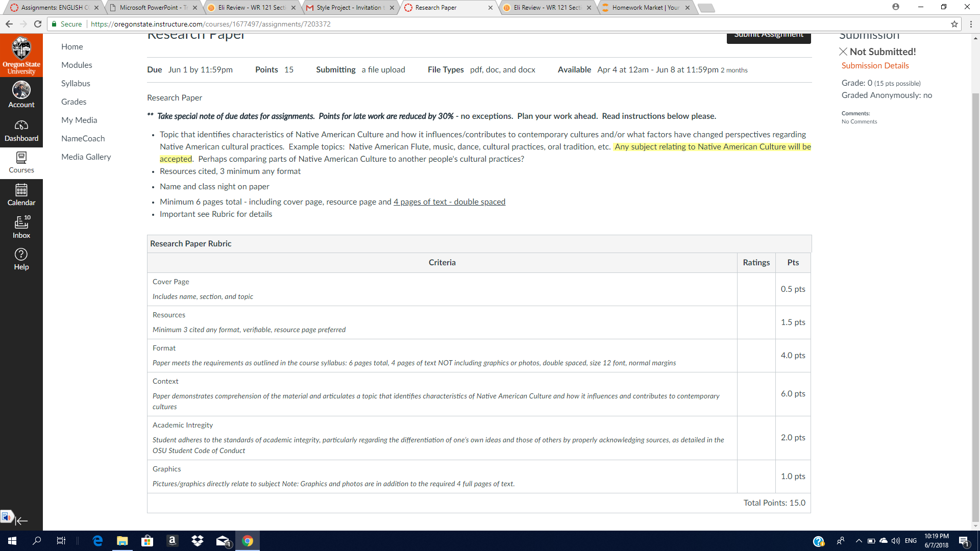Open Chrome's three-dot menu

[971, 24]
